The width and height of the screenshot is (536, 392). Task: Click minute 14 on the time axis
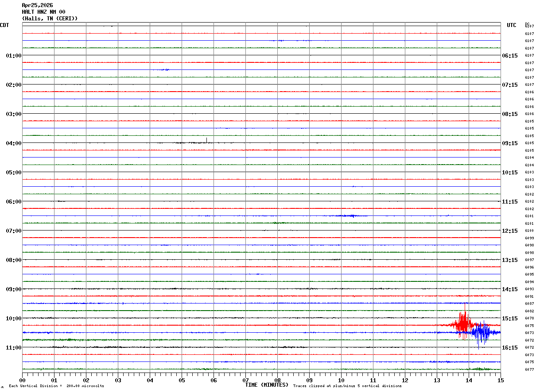469,380
